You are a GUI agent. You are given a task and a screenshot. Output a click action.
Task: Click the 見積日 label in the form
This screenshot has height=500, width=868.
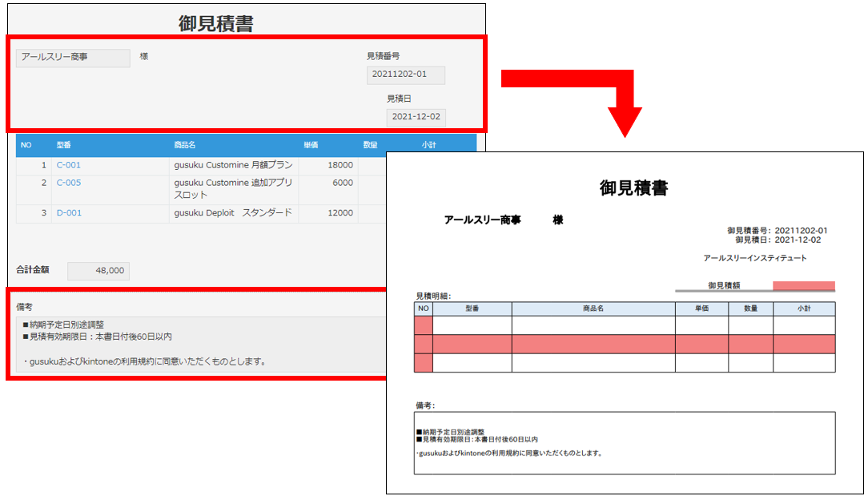click(x=399, y=99)
